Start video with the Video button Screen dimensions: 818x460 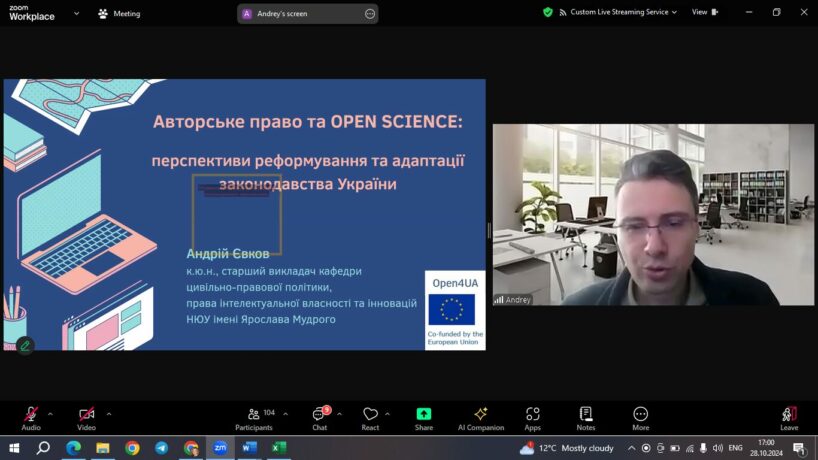tap(87, 415)
